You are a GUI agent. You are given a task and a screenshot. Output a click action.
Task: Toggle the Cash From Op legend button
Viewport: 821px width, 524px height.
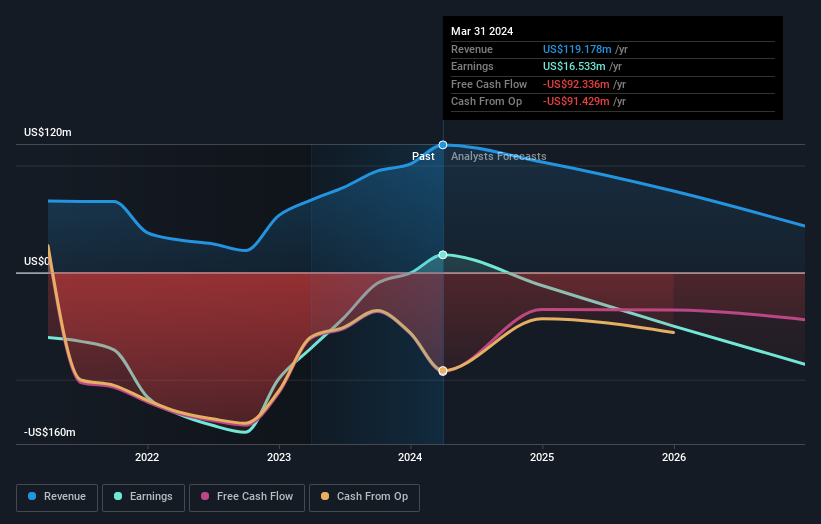[364, 497]
